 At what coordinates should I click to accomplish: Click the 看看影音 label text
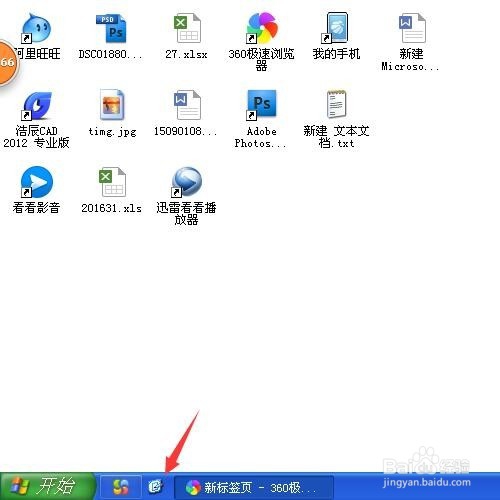36,208
